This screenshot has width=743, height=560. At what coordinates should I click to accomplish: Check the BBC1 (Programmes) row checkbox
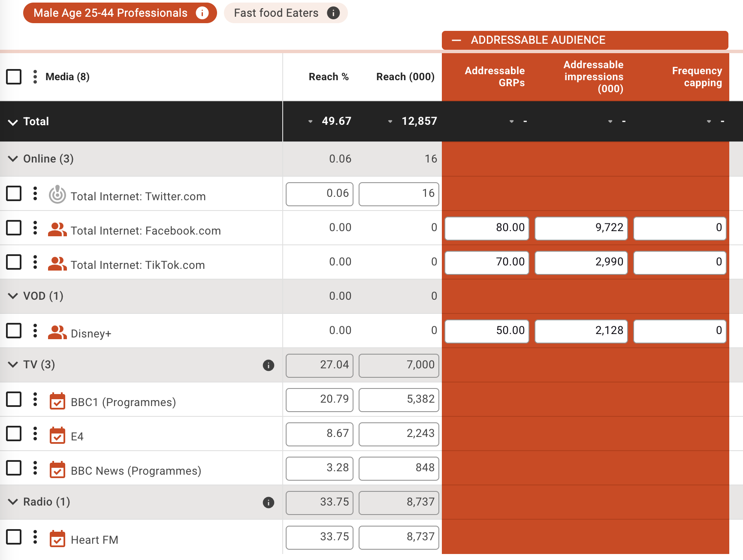(14, 399)
